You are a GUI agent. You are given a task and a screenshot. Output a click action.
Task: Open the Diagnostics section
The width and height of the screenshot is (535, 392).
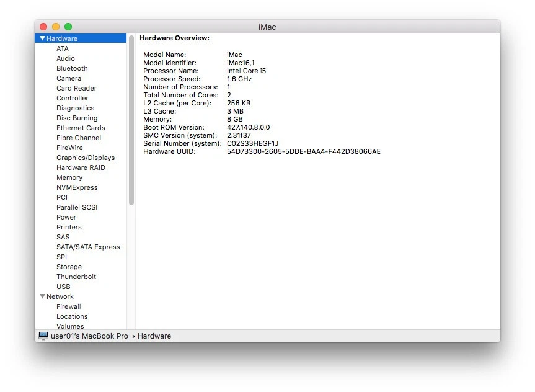tap(75, 108)
